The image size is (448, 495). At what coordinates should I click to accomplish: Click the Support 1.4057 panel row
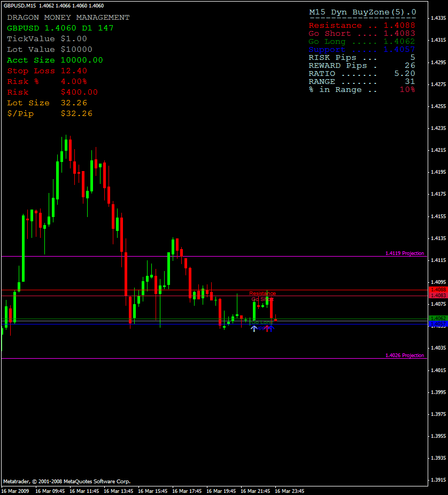pyautogui.click(x=362, y=50)
